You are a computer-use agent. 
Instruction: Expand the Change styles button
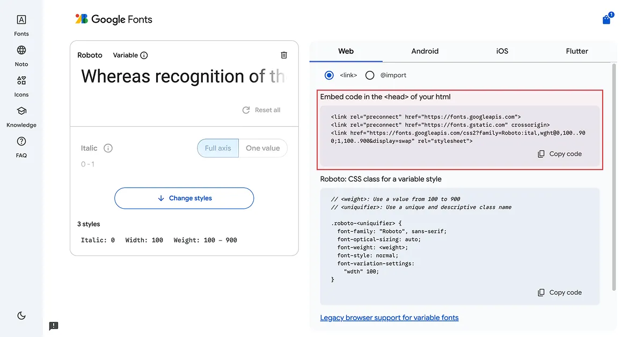(184, 198)
